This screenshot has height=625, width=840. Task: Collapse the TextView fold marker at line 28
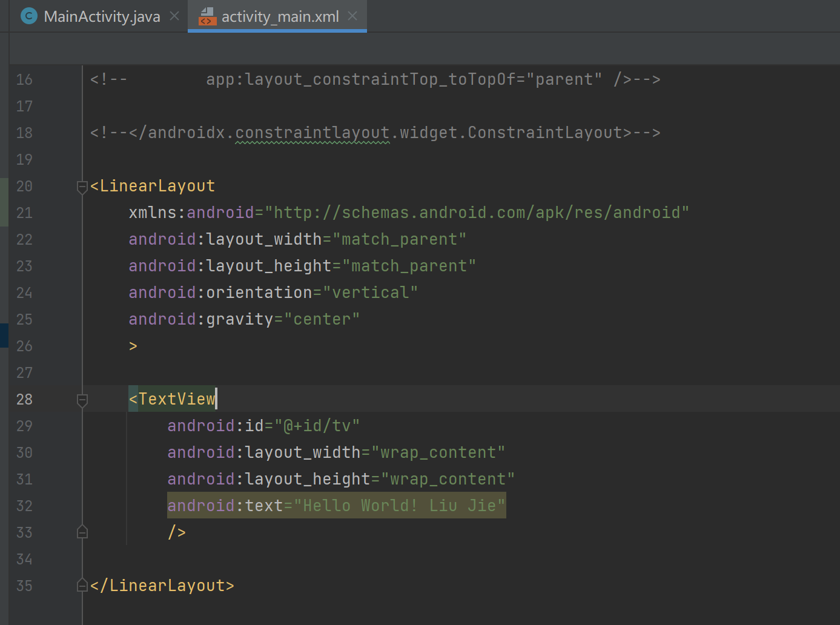pos(82,400)
